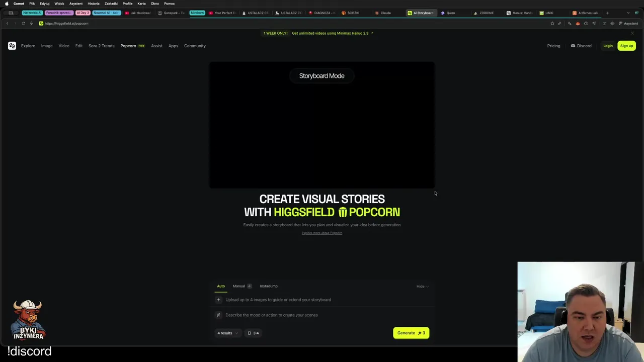644x362 pixels.
Task: Click the plus upload images icon
Action: tap(218, 300)
